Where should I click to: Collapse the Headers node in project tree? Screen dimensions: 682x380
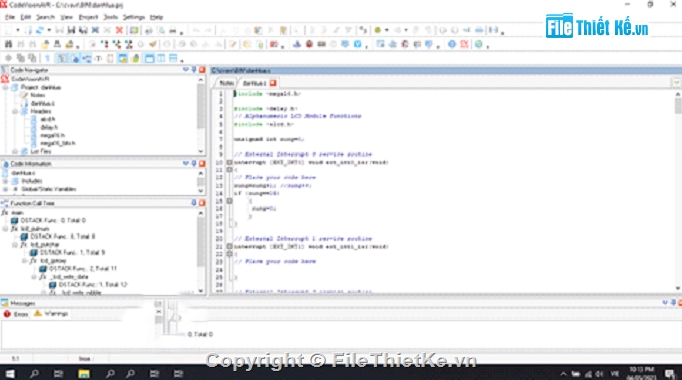pos(15,112)
